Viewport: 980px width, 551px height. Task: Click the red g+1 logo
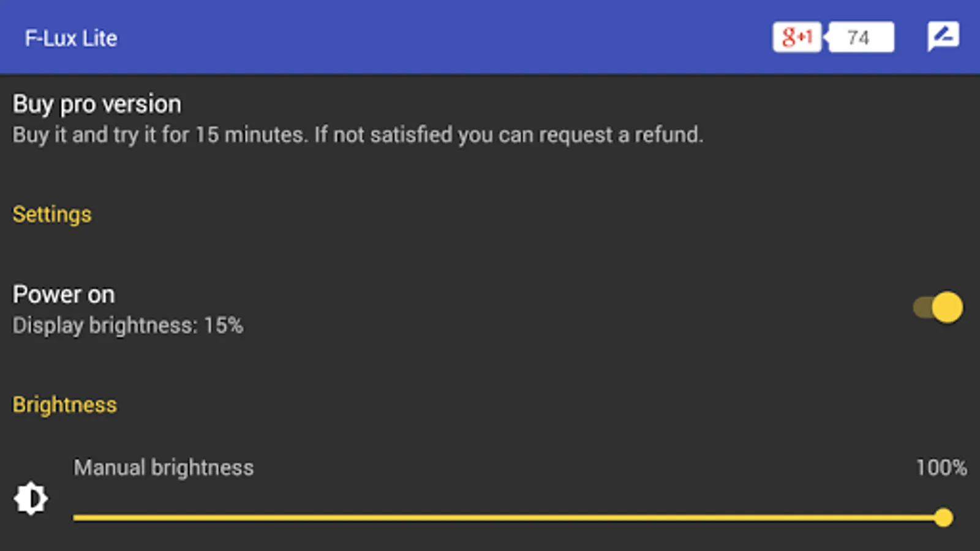pos(796,37)
